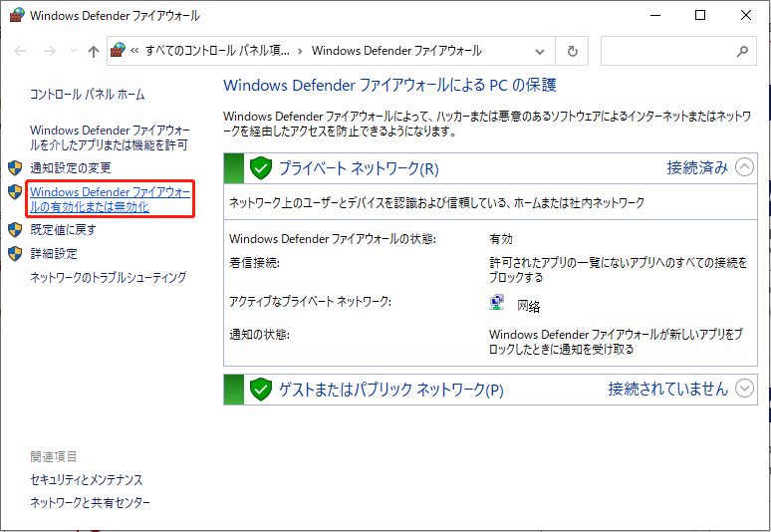Click shield icon beside 詳細設定
The width and height of the screenshot is (771, 532).
[15, 254]
